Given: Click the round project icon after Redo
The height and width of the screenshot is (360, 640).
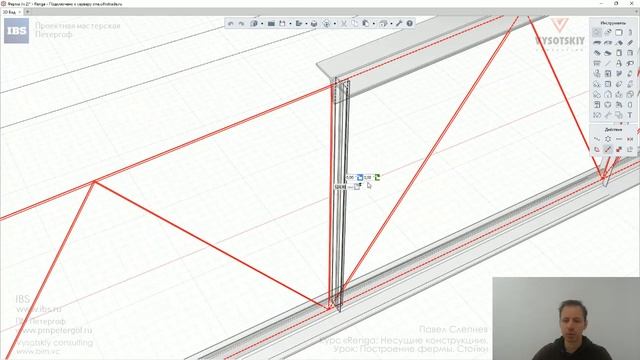Looking at the screenshot, I should click(x=254, y=24).
